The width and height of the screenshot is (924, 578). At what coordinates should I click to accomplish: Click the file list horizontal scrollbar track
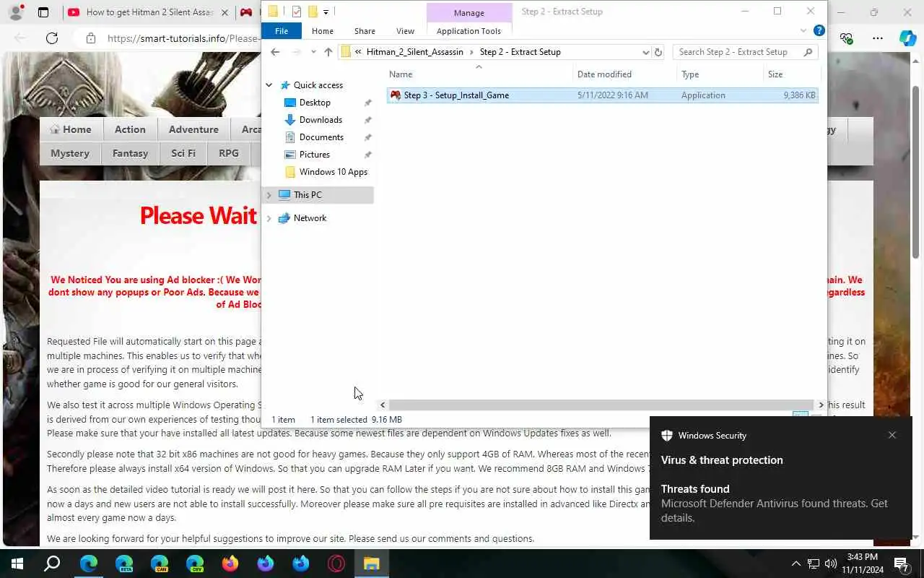pyautogui.click(x=601, y=405)
